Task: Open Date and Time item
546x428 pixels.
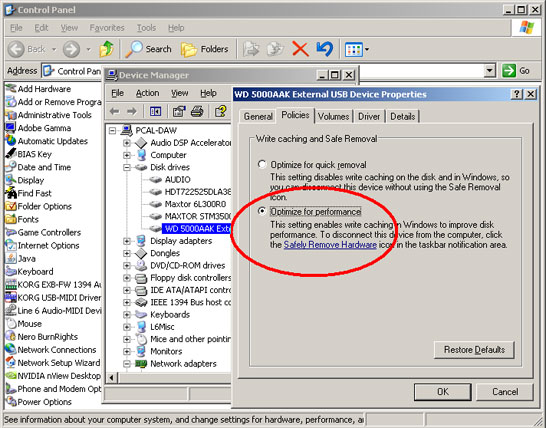Action: [38, 167]
